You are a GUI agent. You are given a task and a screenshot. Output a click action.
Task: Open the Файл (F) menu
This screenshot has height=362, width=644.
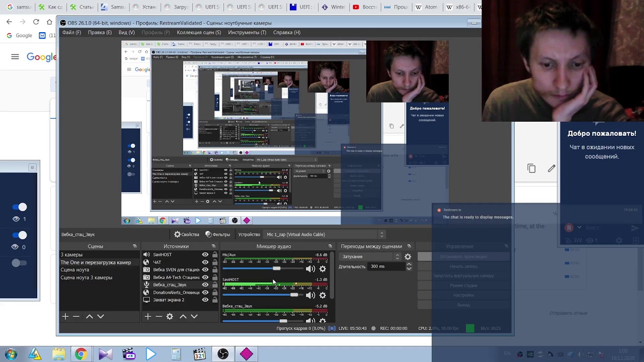(x=71, y=32)
